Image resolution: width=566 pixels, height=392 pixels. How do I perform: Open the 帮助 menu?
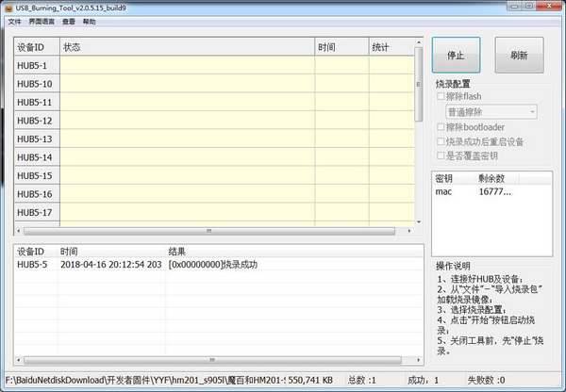89,21
